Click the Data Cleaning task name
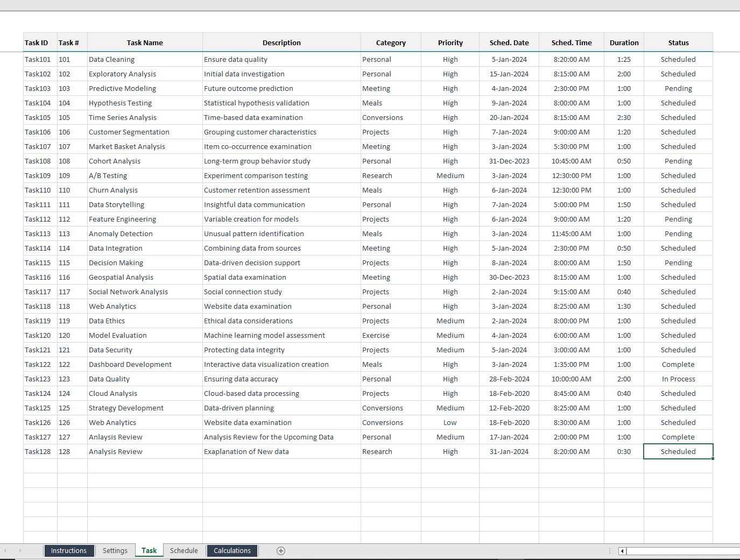740x560 pixels. point(145,59)
